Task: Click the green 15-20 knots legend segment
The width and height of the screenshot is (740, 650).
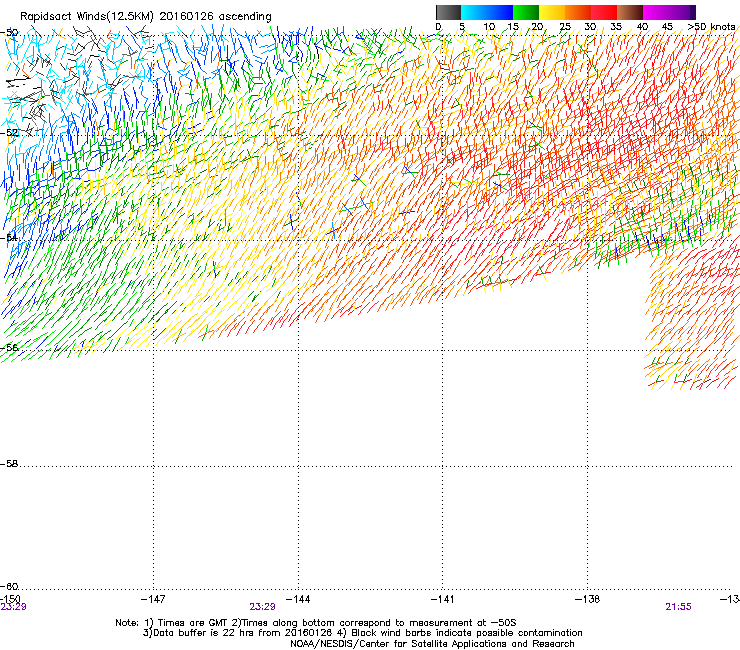Action: 526,12
